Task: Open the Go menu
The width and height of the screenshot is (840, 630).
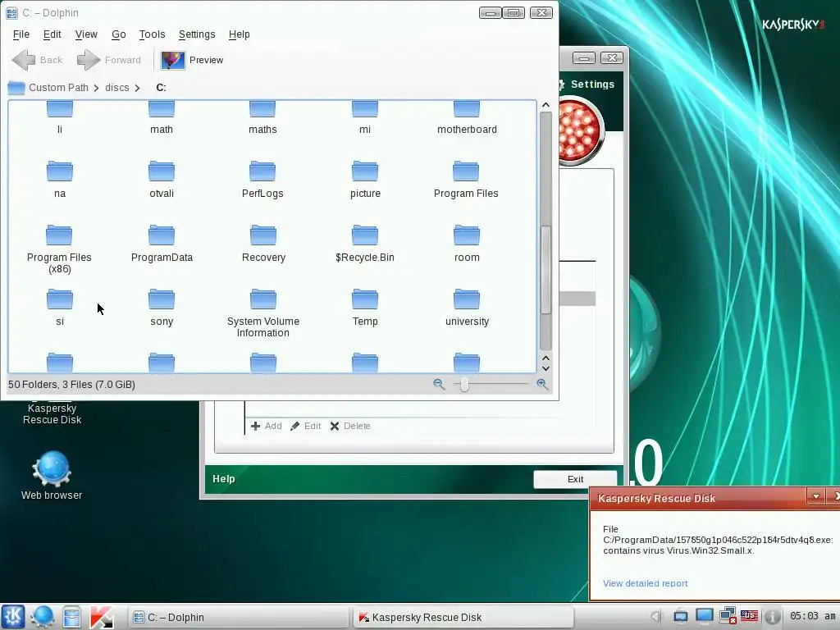Action: pyautogui.click(x=118, y=34)
